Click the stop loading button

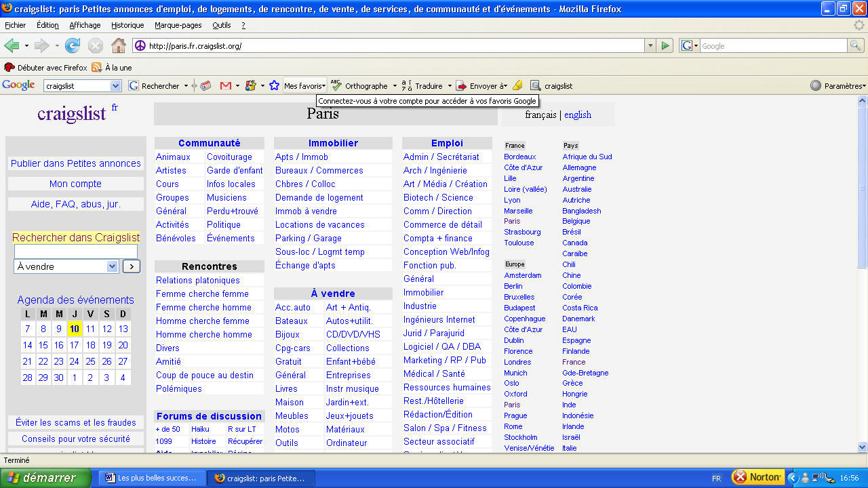coord(96,45)
